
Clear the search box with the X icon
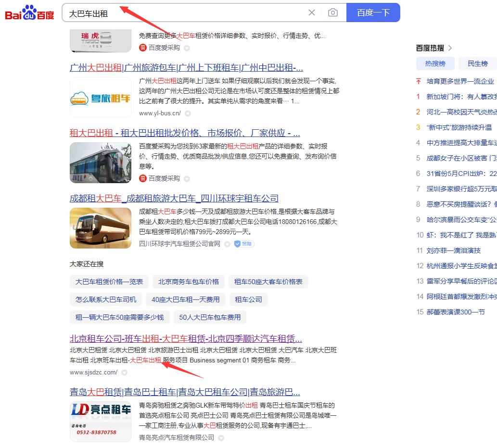pos(312,12)
